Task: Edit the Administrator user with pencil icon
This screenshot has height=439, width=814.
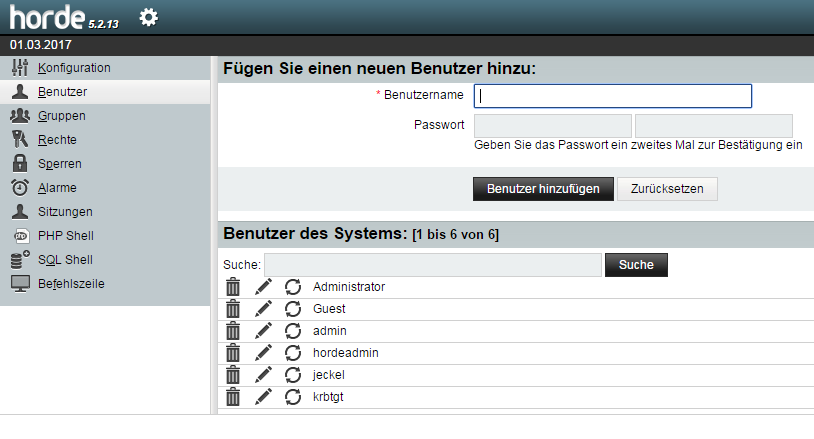Action: [263, 286]
